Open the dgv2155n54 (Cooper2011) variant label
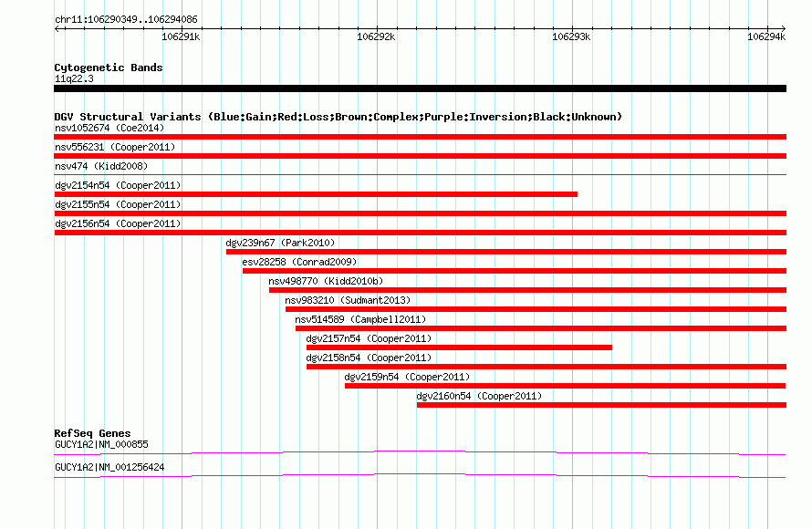The image size is (812, 529). click(118, 204)
